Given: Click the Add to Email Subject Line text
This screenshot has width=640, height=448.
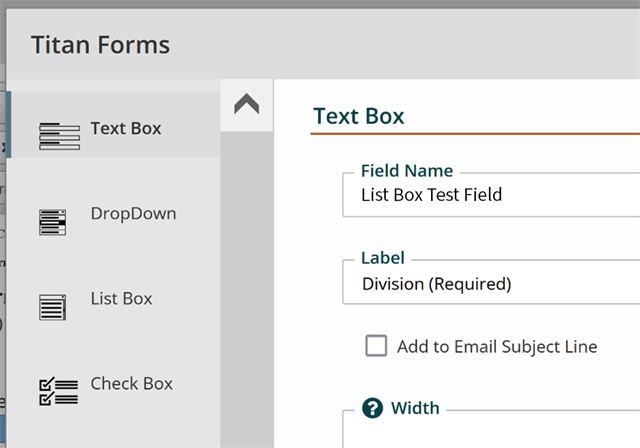Looking at the screenshot, I should [x=497, y=347].
